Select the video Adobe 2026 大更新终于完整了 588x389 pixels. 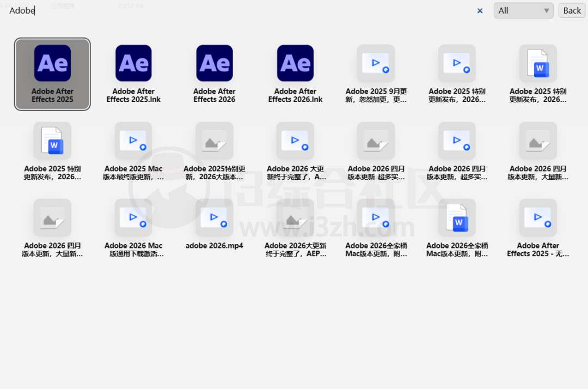(296, 151)
